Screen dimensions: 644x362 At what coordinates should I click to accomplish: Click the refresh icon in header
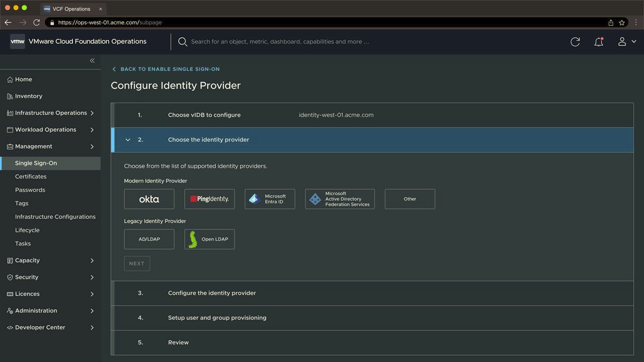point(575,42)
